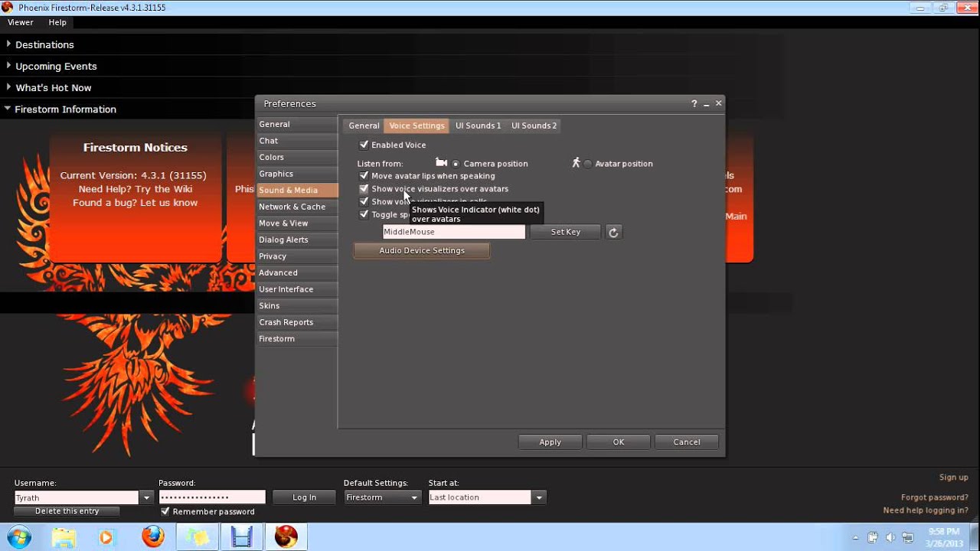Viewport: 980px width, 551px height.
Task: Select Avatar position radio button
Action: (588, 164)
